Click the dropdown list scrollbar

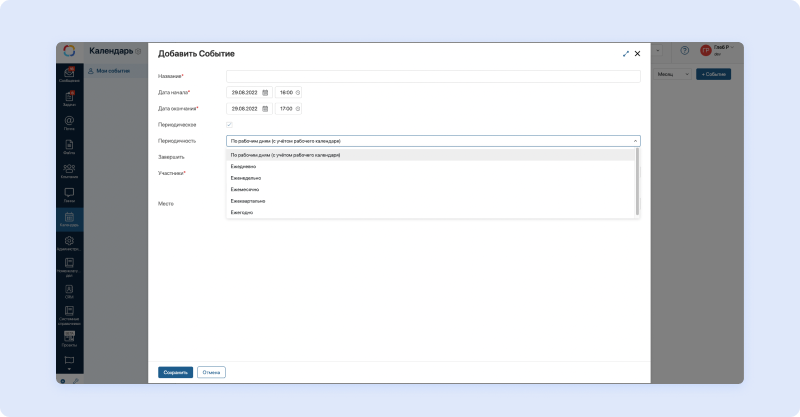(x=637, y=180)
